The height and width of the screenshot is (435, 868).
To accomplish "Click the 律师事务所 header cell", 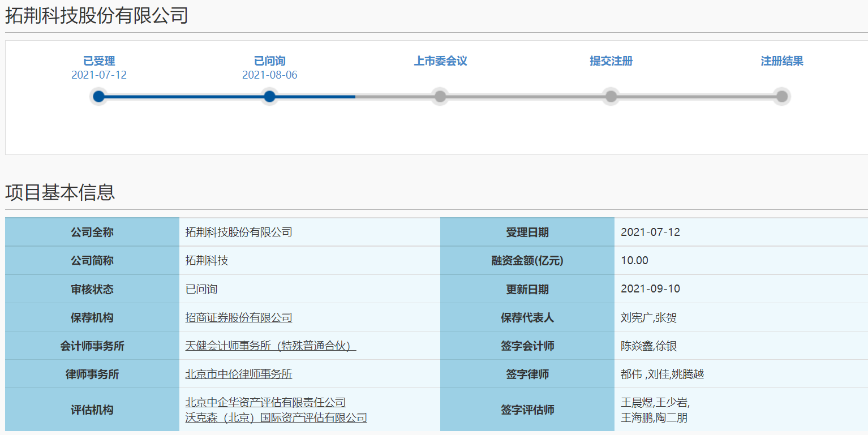I will (92, 374).
